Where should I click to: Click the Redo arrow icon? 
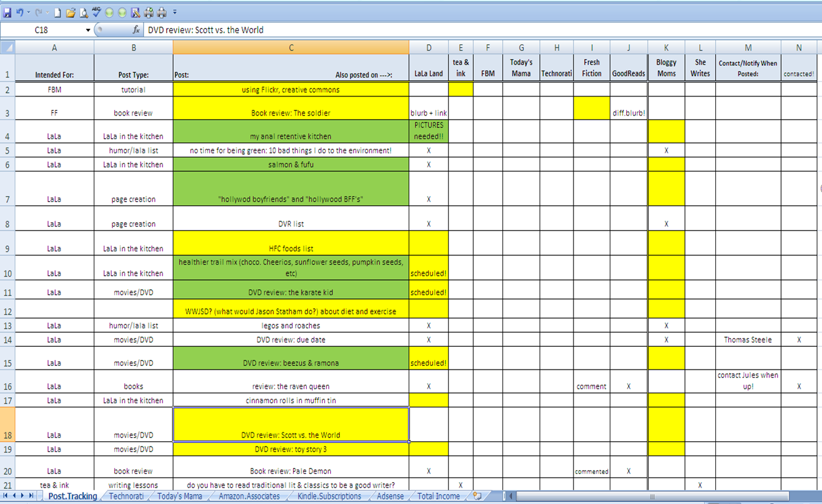click(39, 12)
